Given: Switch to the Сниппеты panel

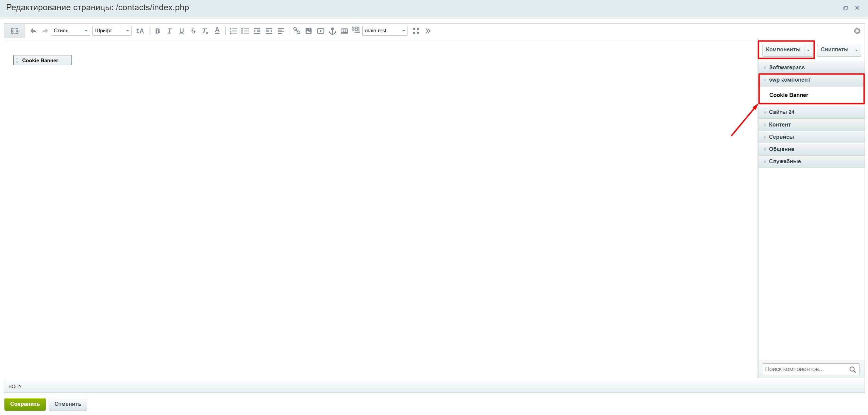Looking at the screenshot, I should coord(834,50).
